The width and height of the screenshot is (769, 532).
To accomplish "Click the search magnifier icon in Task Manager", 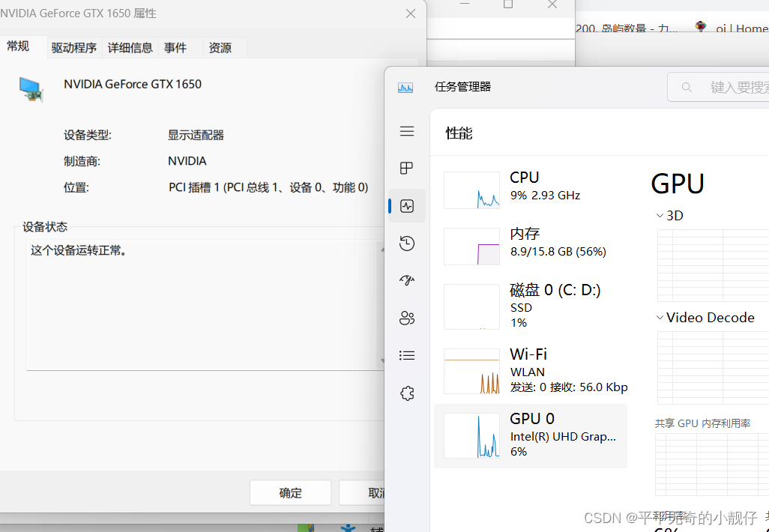I will (x=687, y=87).
